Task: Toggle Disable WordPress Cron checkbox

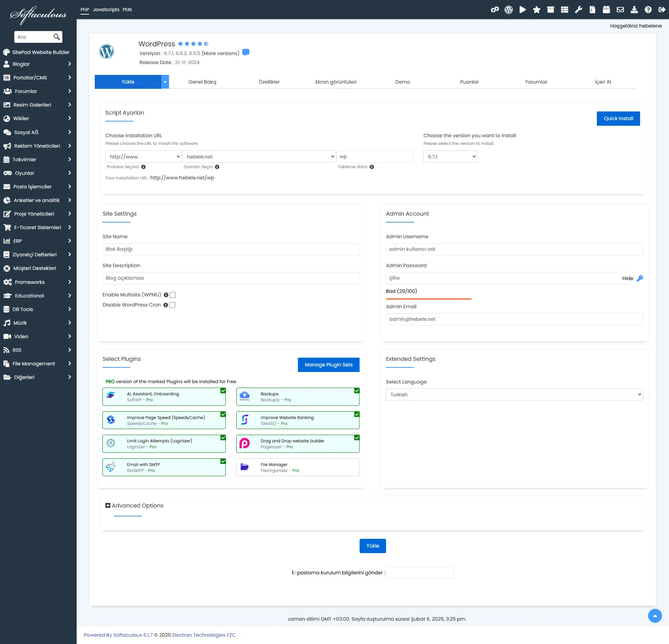Action: 172,304
